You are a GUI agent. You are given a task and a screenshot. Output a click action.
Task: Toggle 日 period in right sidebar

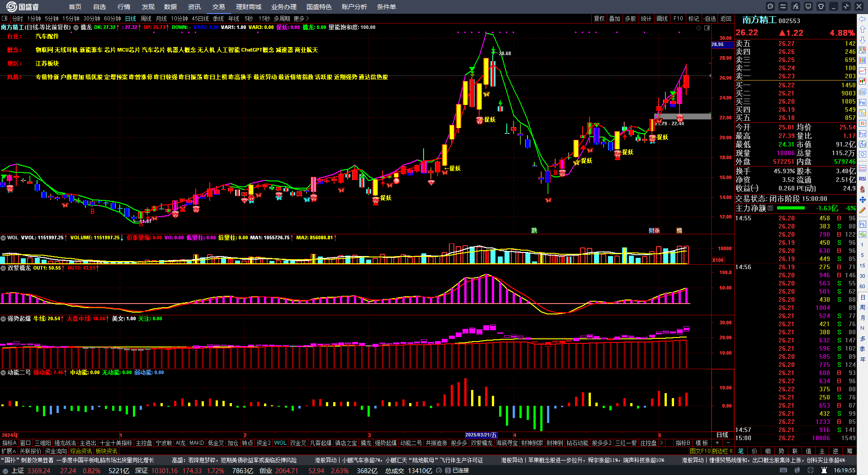863,297
